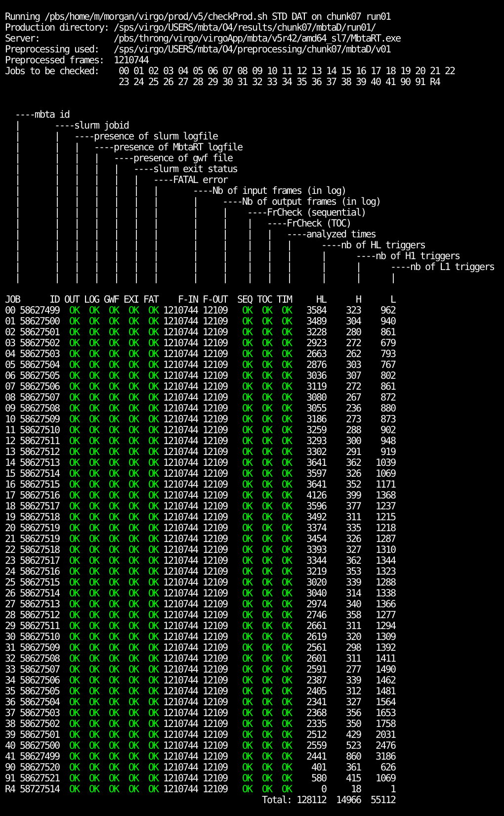The width and height of the screenshot is (504, 816).
Task: Click the GWF column header
Action: (112, 299)
